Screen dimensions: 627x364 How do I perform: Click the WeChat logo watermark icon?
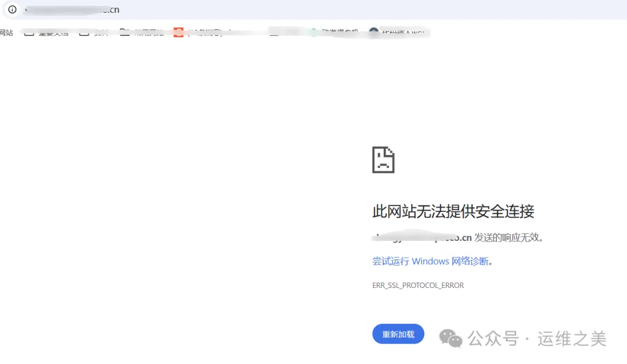coord(451,338)
